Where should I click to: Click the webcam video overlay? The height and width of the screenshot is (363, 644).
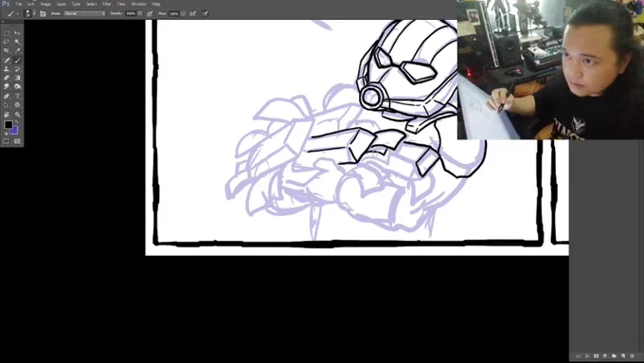(550, 70)
